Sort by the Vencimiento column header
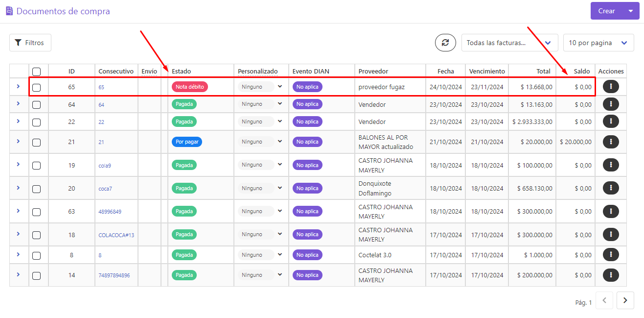Screen dimensions: 644x318 click(487, 71)
